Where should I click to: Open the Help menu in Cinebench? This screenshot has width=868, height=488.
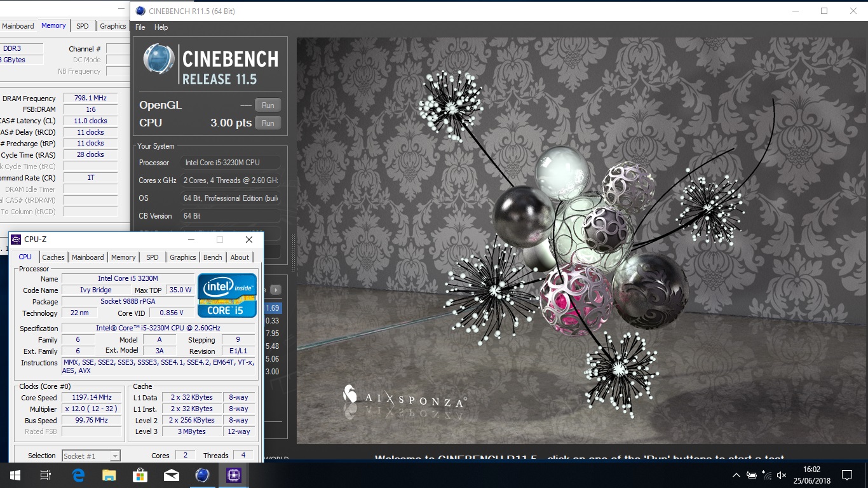point(161,27)
